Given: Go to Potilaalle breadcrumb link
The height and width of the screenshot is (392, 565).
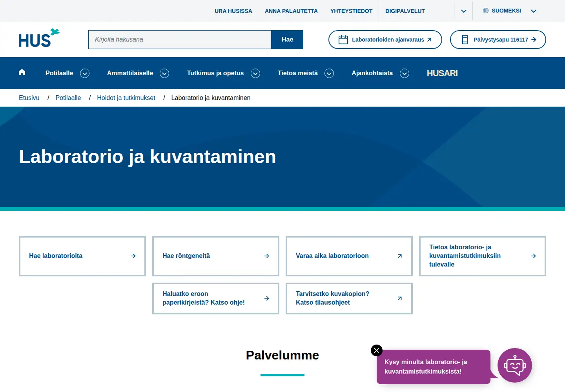Looking at the screenshot, I should click(68, 98).
